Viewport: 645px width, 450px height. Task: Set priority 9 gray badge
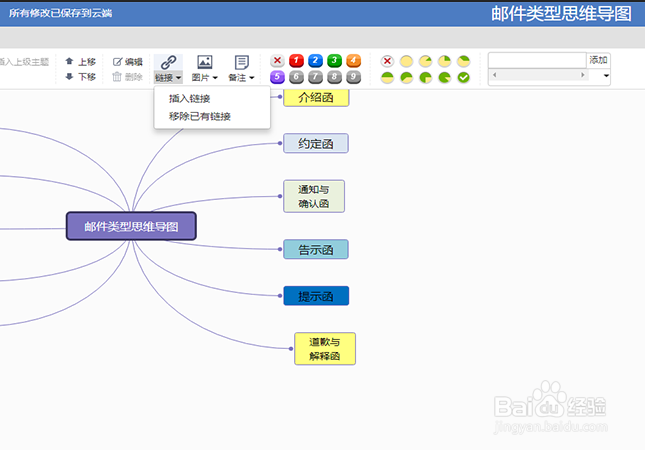click(353, 77)
